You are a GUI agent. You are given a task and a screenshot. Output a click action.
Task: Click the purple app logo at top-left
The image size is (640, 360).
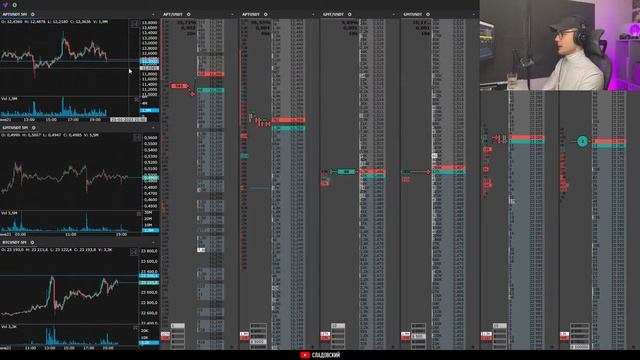[5, 5]
